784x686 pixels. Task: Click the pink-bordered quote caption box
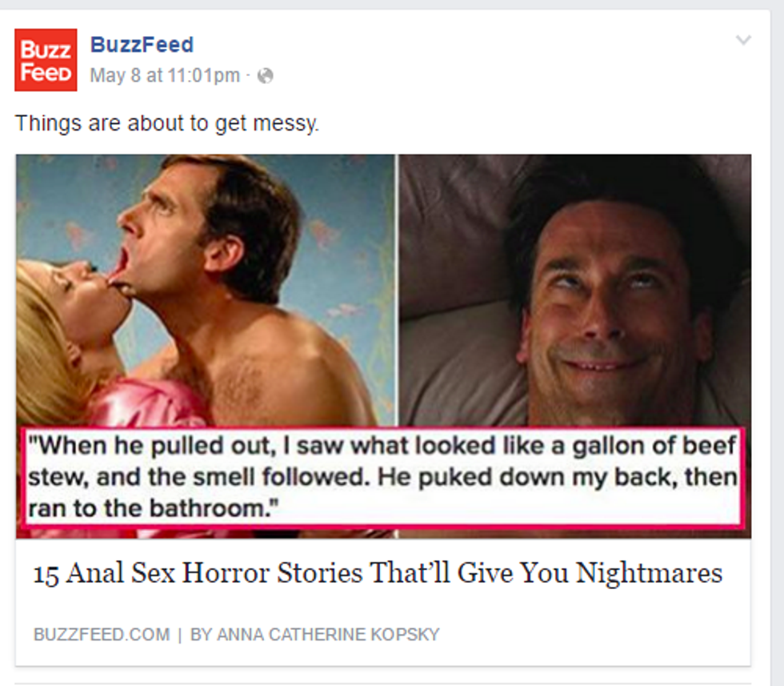(x=382, y=477)
